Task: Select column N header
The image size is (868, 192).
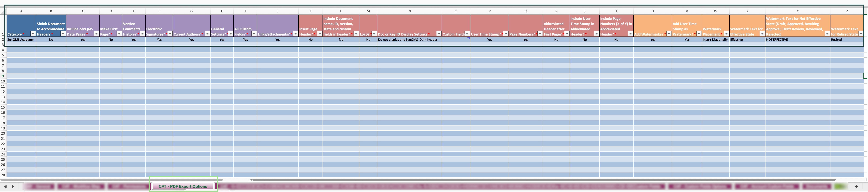Action: click(409, 11)
